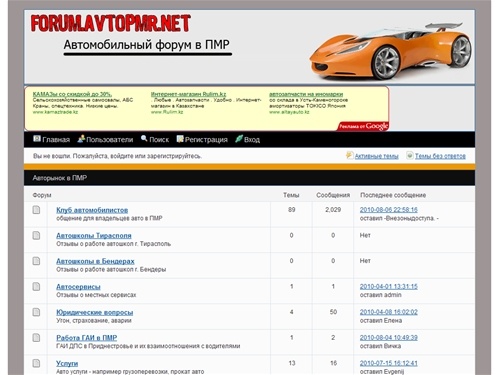
Task: Click the FORUM.AVTOPMR.NET logo
Action: coord(110,23)
